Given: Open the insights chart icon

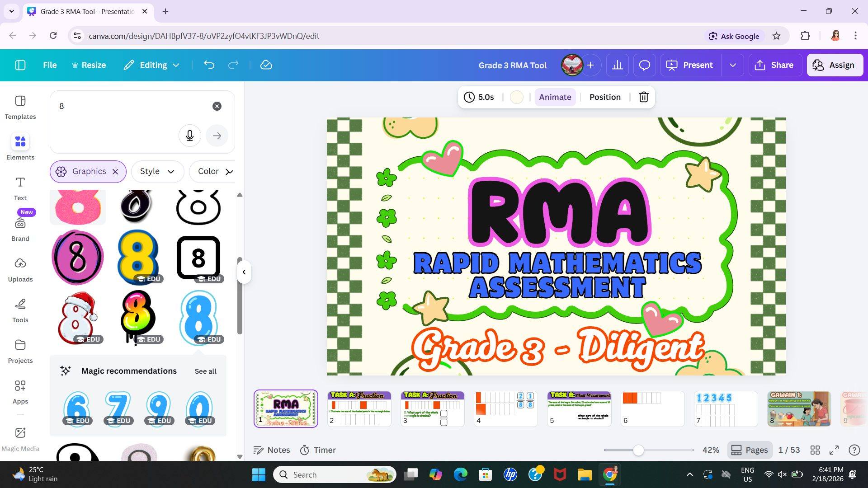Looking at the screenshot, I should 618,65.
